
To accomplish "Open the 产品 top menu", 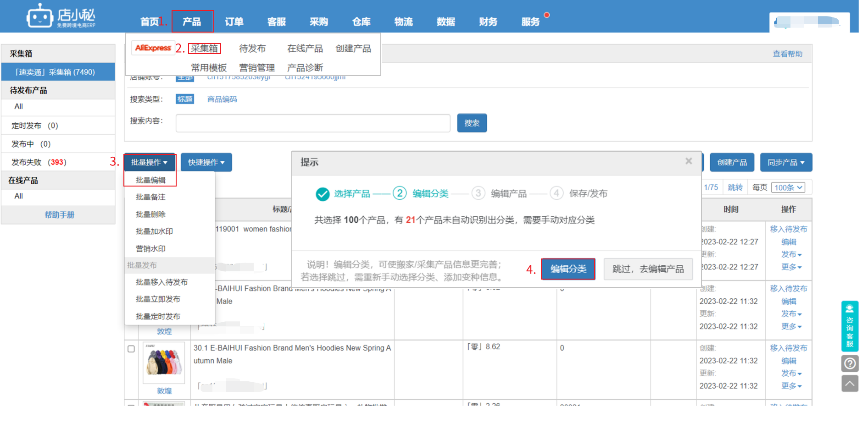I will [x=192, y=22].
